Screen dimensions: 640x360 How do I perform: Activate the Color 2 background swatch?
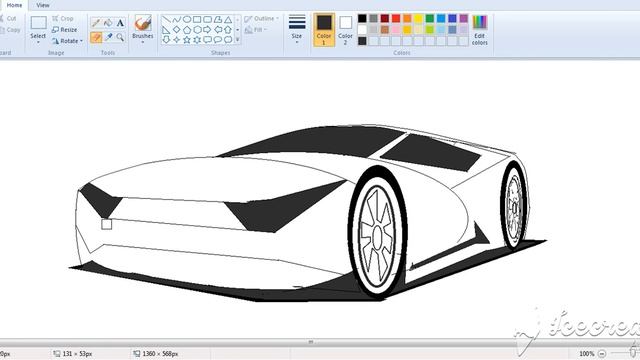click(345, 30)
